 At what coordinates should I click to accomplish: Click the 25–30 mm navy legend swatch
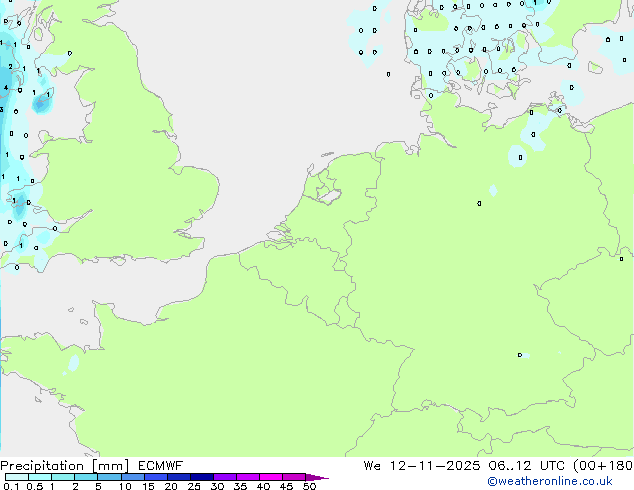pyautogui.click(x=202, y=477)
